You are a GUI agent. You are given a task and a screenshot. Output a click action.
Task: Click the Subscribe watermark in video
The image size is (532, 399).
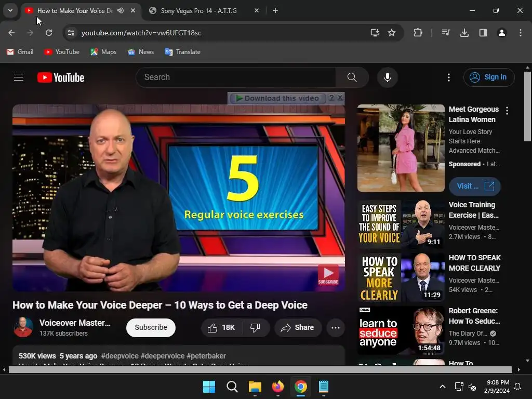328,274
